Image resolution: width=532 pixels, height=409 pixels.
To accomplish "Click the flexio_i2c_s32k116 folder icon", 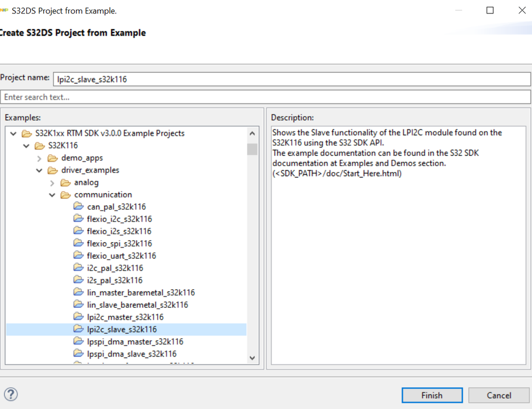I will pos(78,219).
